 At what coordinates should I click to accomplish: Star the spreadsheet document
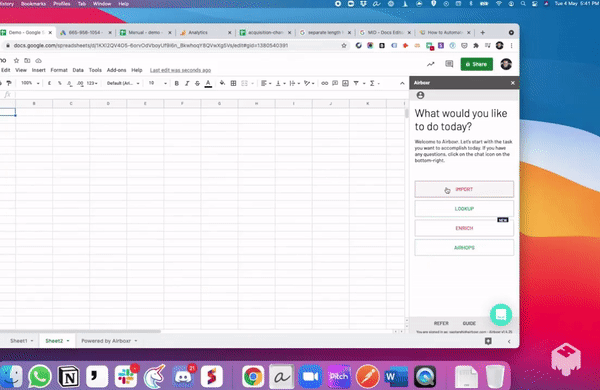[16, 60]
